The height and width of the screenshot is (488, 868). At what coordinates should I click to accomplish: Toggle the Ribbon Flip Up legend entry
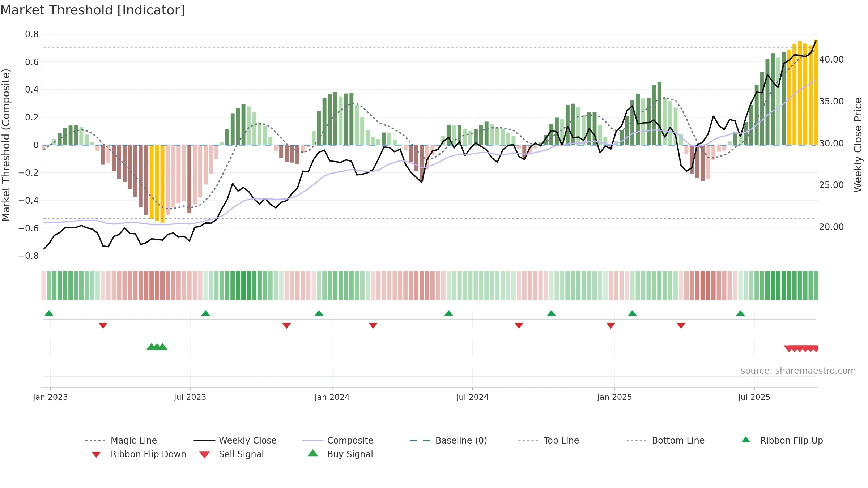782,440
